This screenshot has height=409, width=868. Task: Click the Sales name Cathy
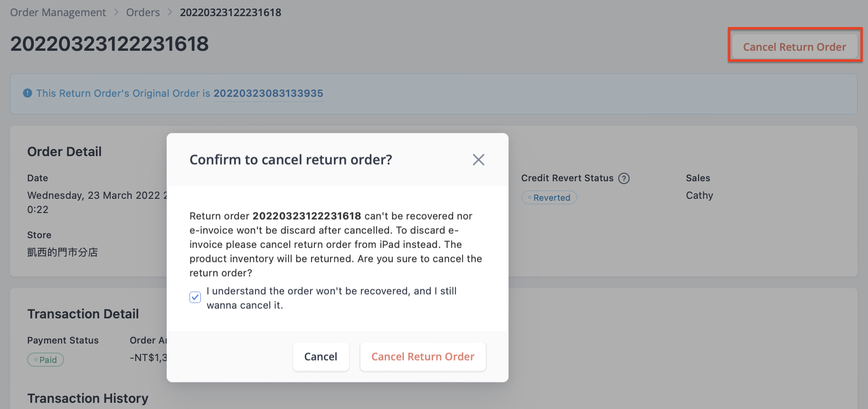point(699,195)
